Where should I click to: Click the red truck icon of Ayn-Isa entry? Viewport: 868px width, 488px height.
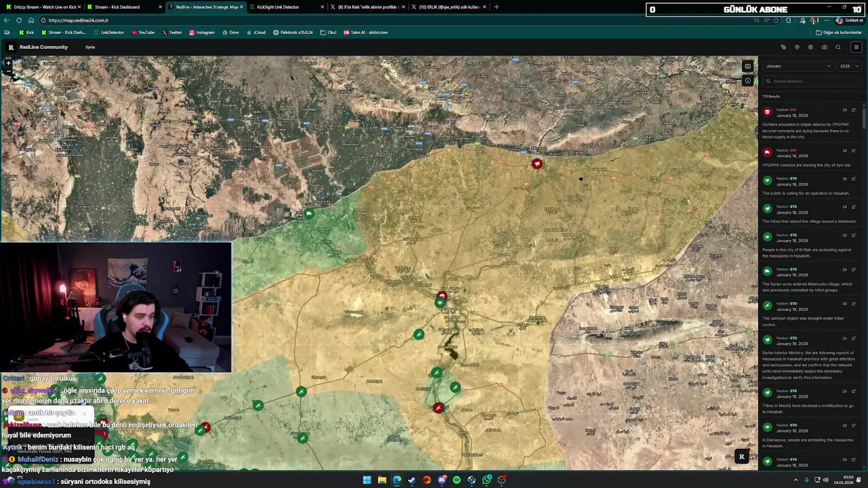click(767, 152)
